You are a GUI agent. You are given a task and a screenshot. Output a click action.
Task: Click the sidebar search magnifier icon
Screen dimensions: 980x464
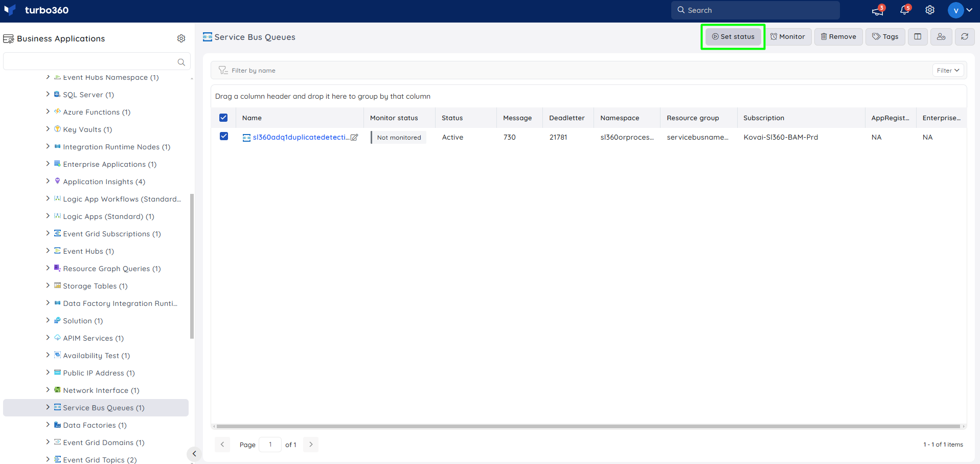point(181,62)
